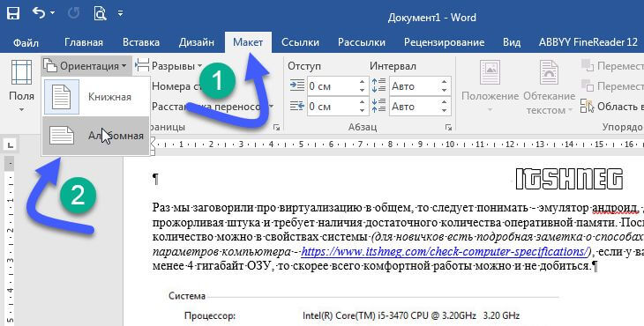The height and width of the screenshot is (326, 644).
Task: Choose Книжная portrait orientation
Action: pos(95,97)
